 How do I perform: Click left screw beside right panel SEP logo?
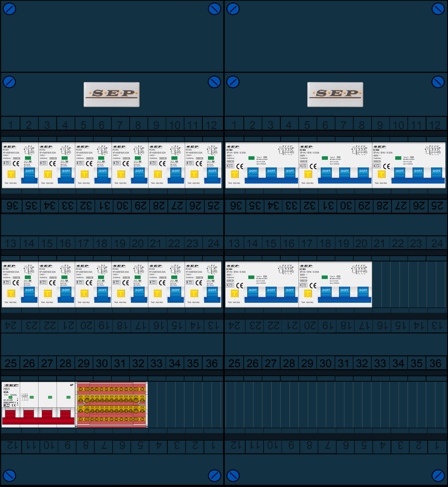point(233,82)
